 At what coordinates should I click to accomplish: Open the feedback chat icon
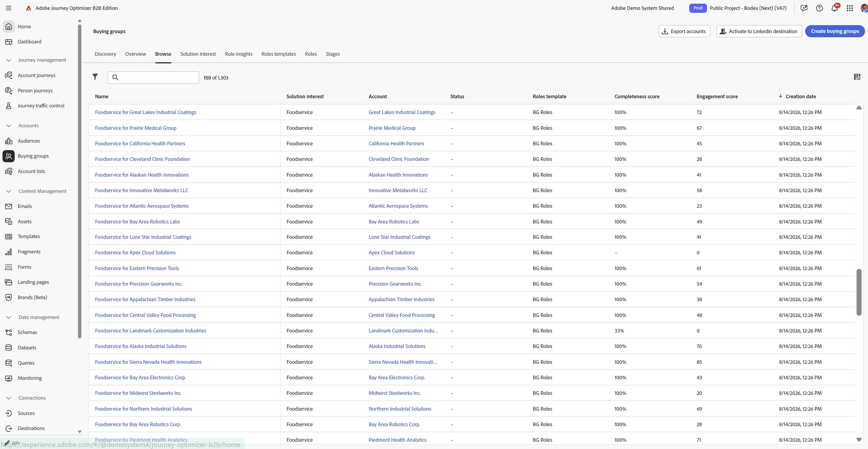point(804,8)
